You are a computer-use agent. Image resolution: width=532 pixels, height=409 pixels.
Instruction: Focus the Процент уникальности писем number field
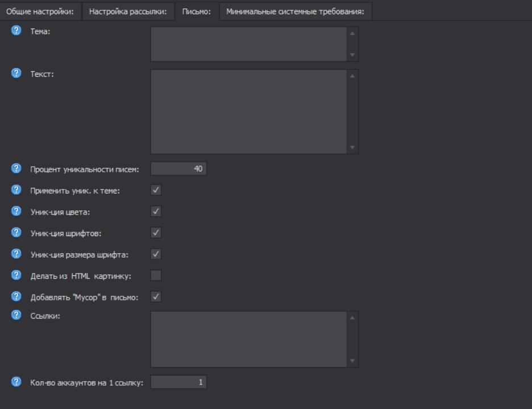point(178,168)
